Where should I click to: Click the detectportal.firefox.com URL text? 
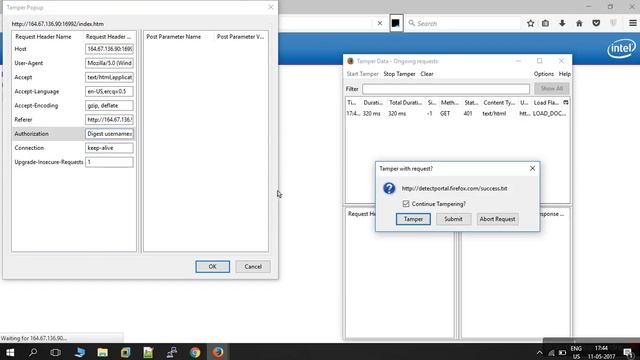coord(454,189)
